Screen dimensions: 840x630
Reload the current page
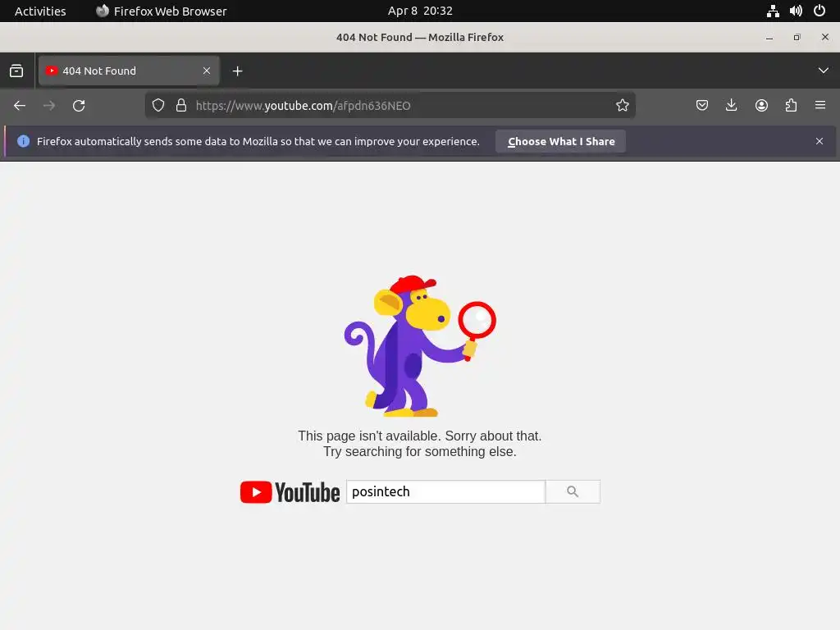[x=79, y=106]
